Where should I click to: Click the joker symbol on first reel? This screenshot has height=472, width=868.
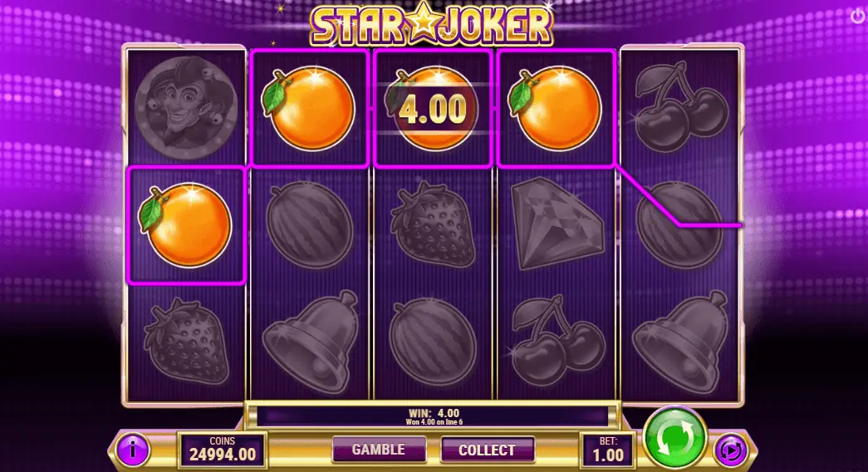point(186,107)
